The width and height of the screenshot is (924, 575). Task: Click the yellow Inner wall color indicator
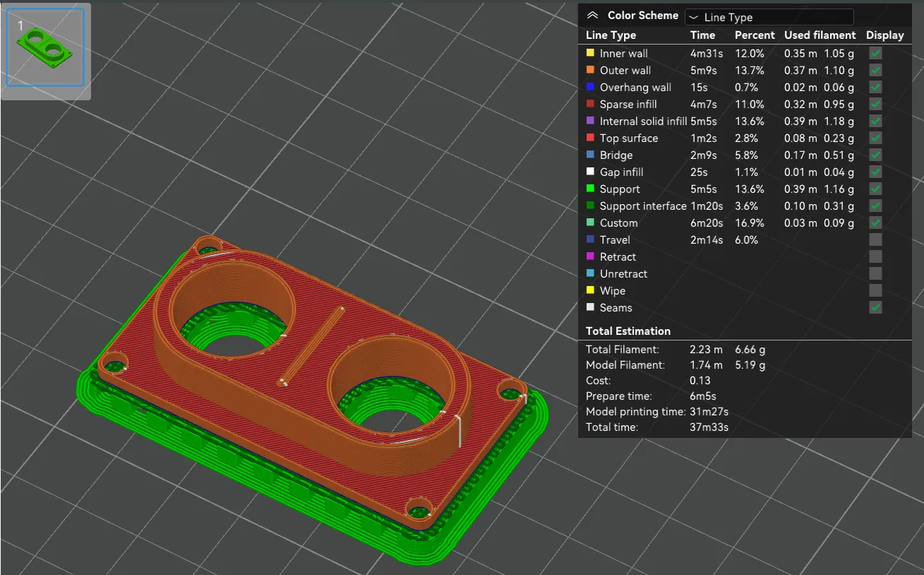[590, 53]
